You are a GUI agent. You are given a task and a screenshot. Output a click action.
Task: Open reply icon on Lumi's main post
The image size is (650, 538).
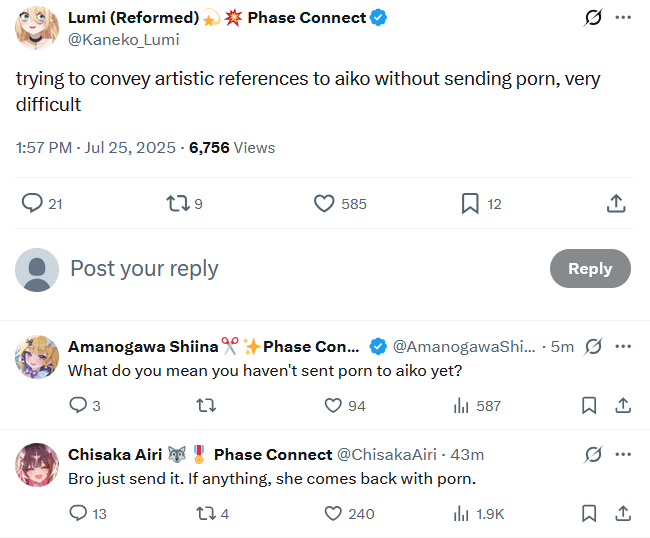coord(33,203)
